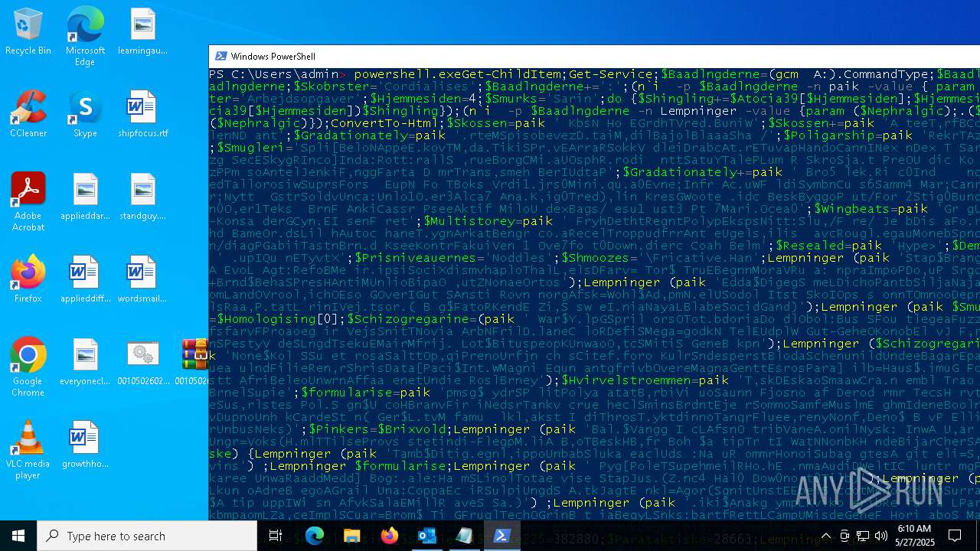980x551 pixels.
Task: Launch Skype from the desktop
Action: pos(85,115)
